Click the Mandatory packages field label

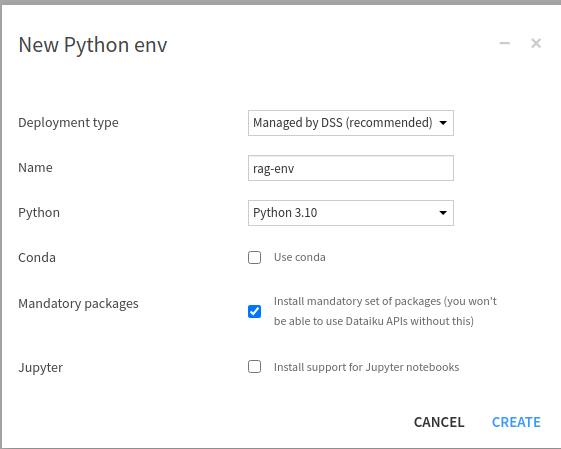(x=78, y=304)
